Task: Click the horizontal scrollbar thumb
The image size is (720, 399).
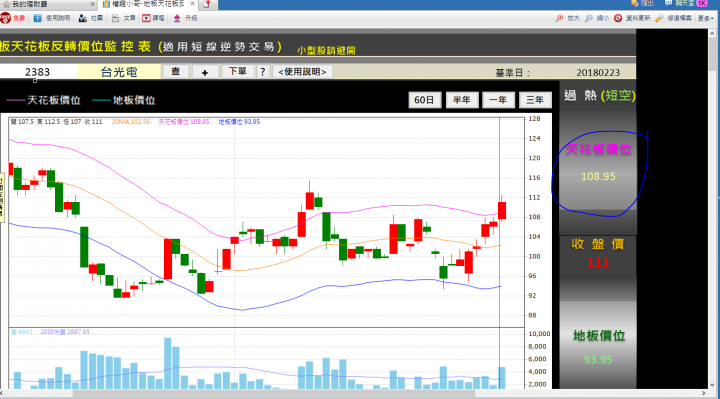Action: click(x=274, y=394)
